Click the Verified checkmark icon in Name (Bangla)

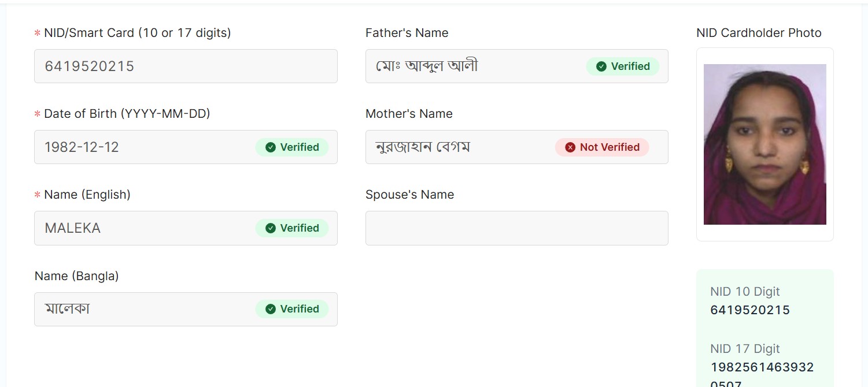pos(270,309)
